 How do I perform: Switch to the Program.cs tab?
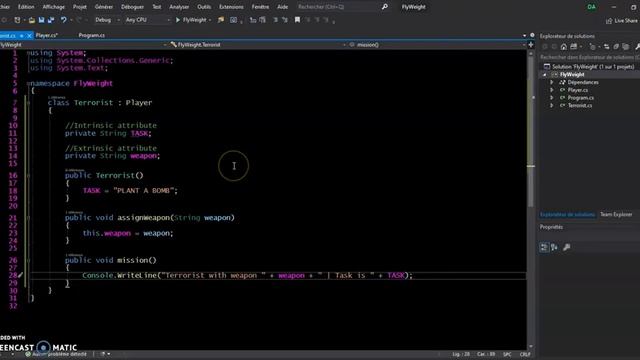(x=91, y=36)
